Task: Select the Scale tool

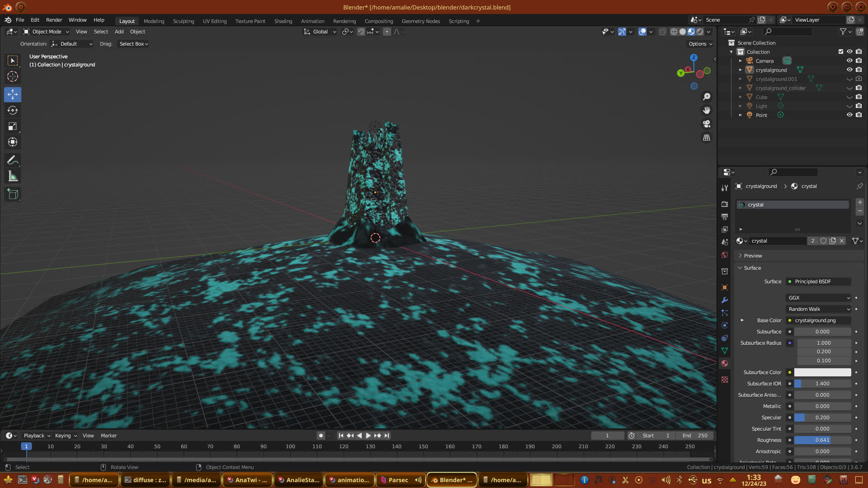Action: [x=13, y=127]
